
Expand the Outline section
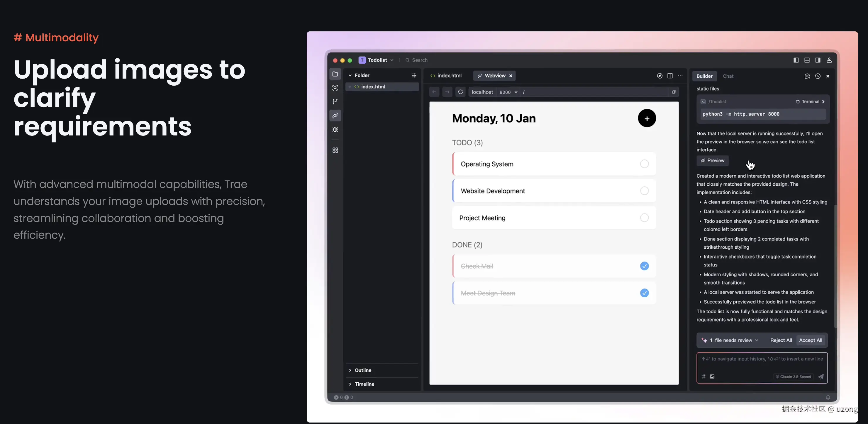click(x=362, y=370)
